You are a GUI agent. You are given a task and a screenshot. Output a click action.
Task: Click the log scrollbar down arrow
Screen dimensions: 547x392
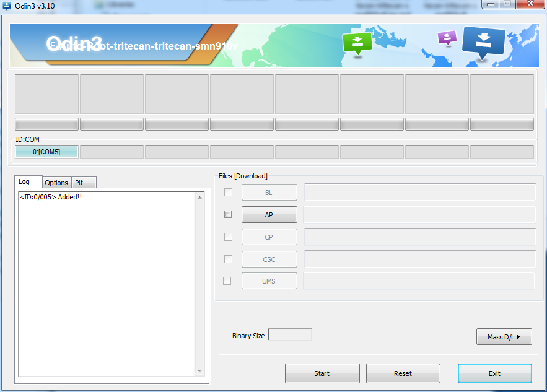(199, 371)
